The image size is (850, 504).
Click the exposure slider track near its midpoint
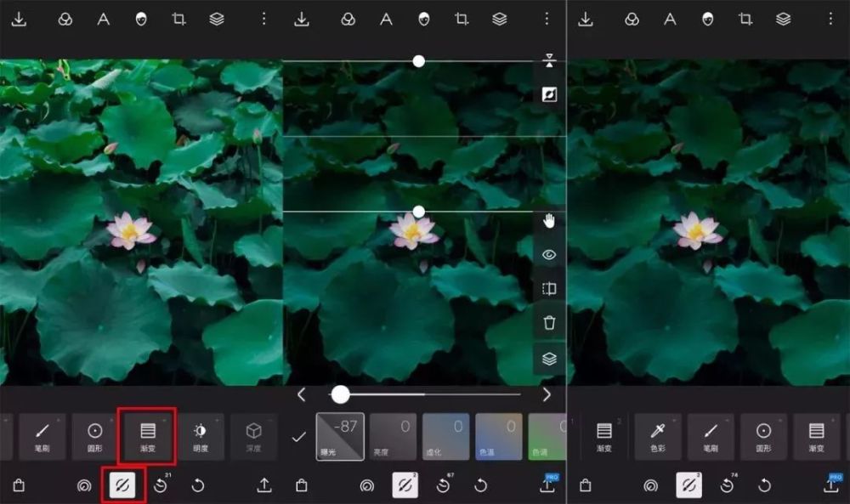click(x=425, y=394)
